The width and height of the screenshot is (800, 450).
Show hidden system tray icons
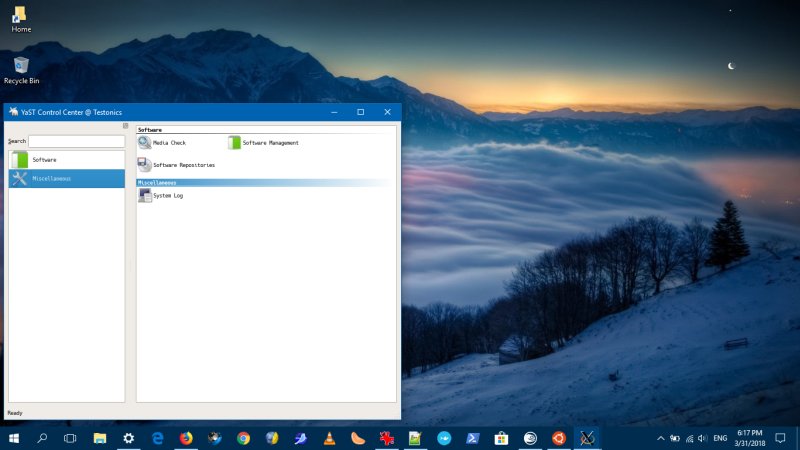[x=661, y=438]
